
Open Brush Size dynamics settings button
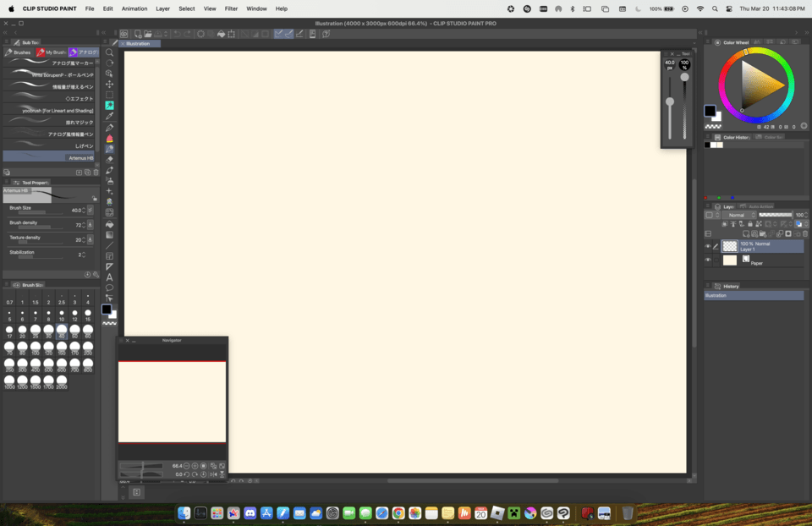pos(91,211)
